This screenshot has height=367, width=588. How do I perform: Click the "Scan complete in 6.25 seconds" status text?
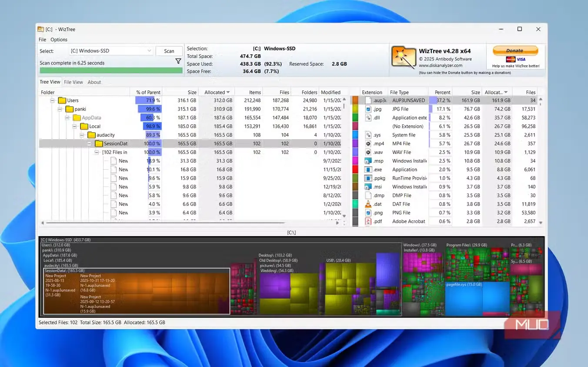tap(72, 63)
